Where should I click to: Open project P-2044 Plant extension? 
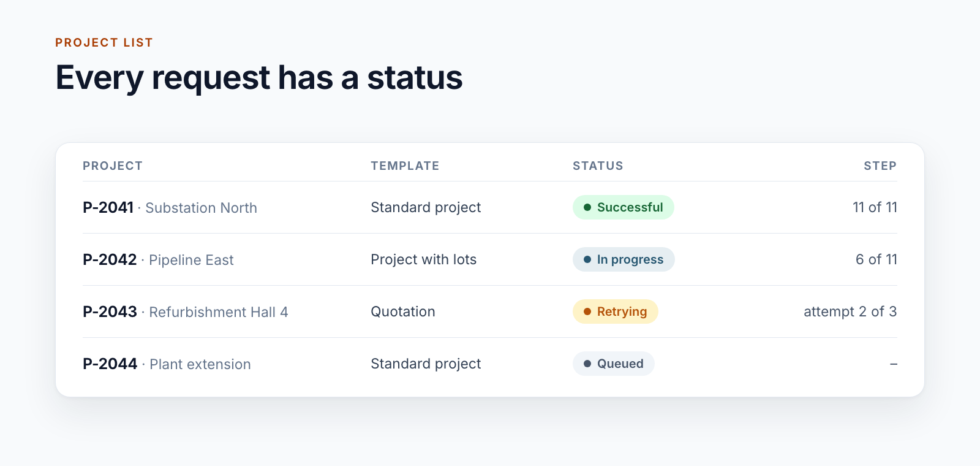pyautogui.click(x=167, y=364)
